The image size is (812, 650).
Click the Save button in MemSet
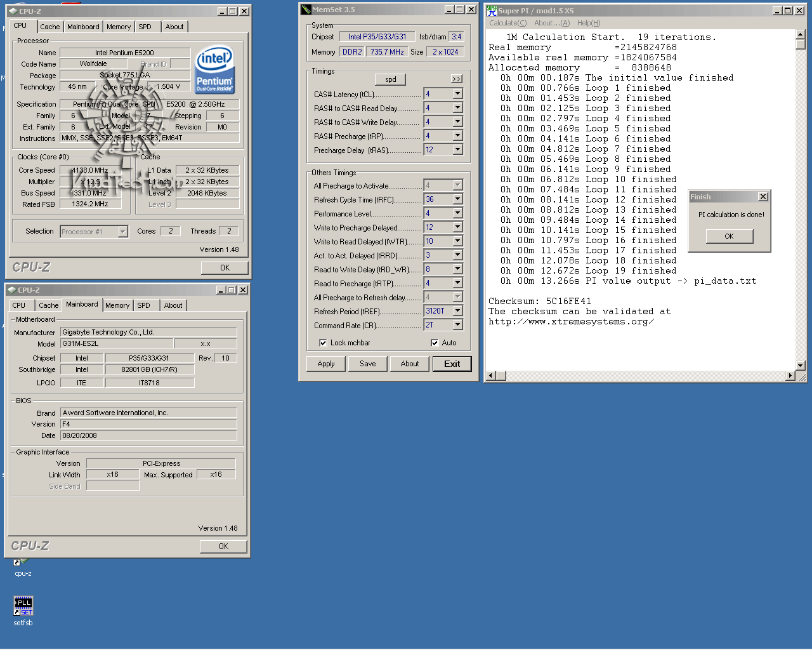click(368, 364)
